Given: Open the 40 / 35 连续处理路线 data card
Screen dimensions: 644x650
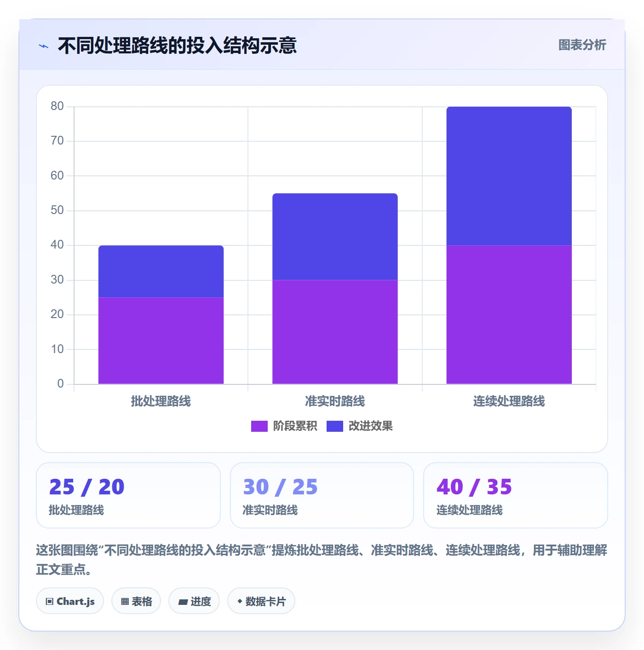Looking at the screenshot, I should (516, 495).
